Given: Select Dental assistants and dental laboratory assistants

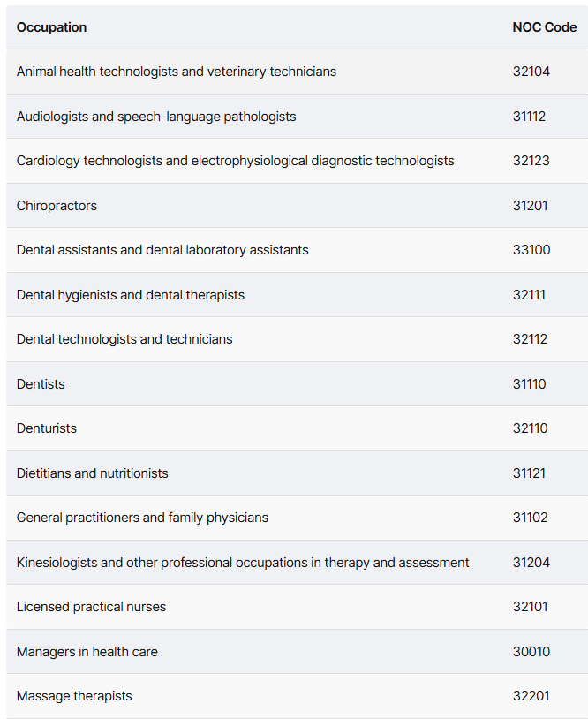Looking at the screenshot, I should pyautogui.click(x=162, y=250).
